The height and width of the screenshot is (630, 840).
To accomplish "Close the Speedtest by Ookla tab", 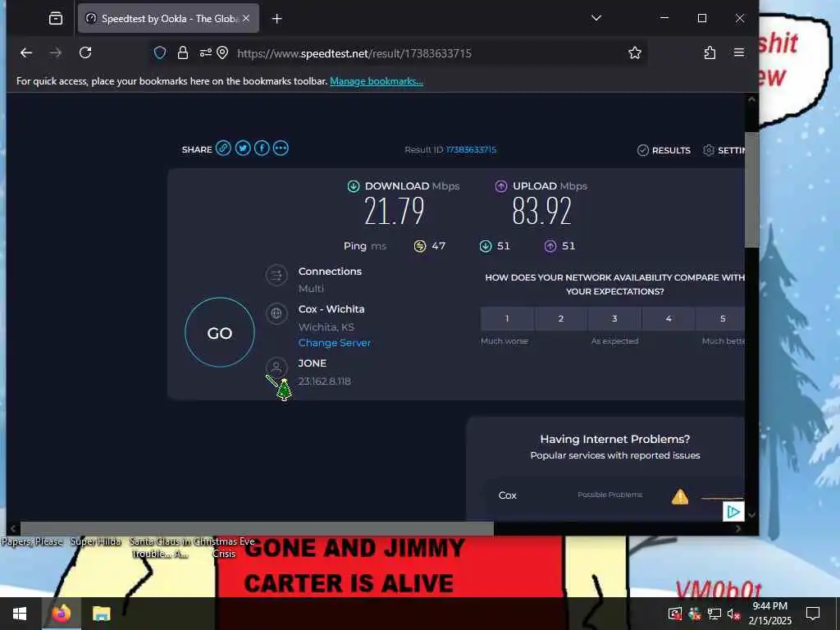I will 246,18.
